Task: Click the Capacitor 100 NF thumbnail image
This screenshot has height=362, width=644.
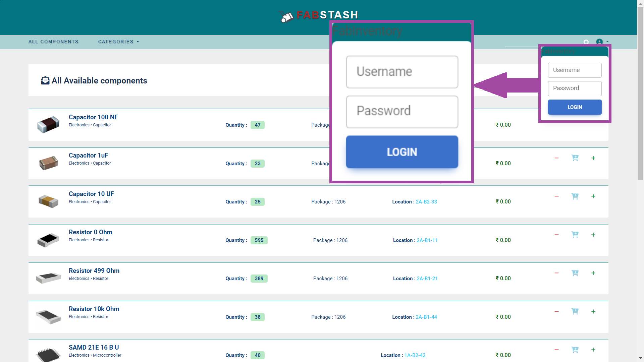Action: click(x=48, y=124)
